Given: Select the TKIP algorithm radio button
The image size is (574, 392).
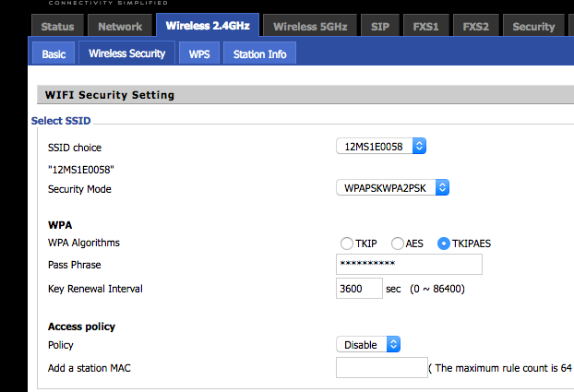Looking at the screenshot, I should point(347,244).
